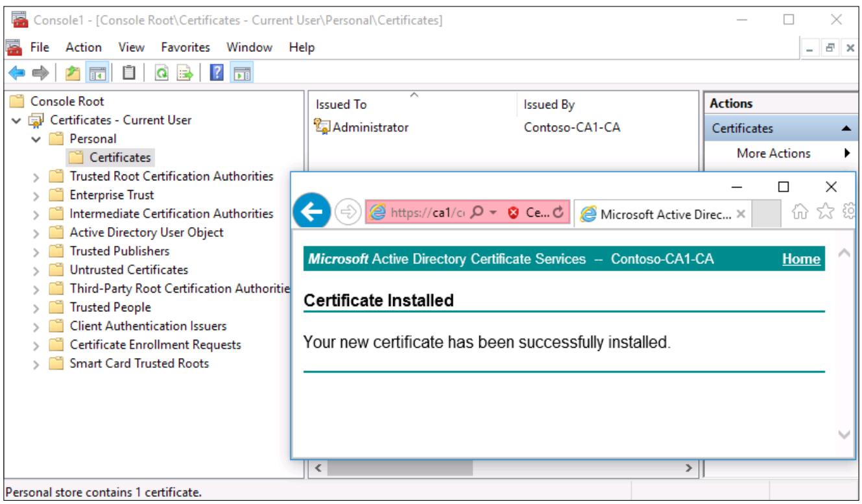This screenshot has height=504, width=862.
Task: Expand Smart Card Trusted Roots folder
Action: (38, 363)
